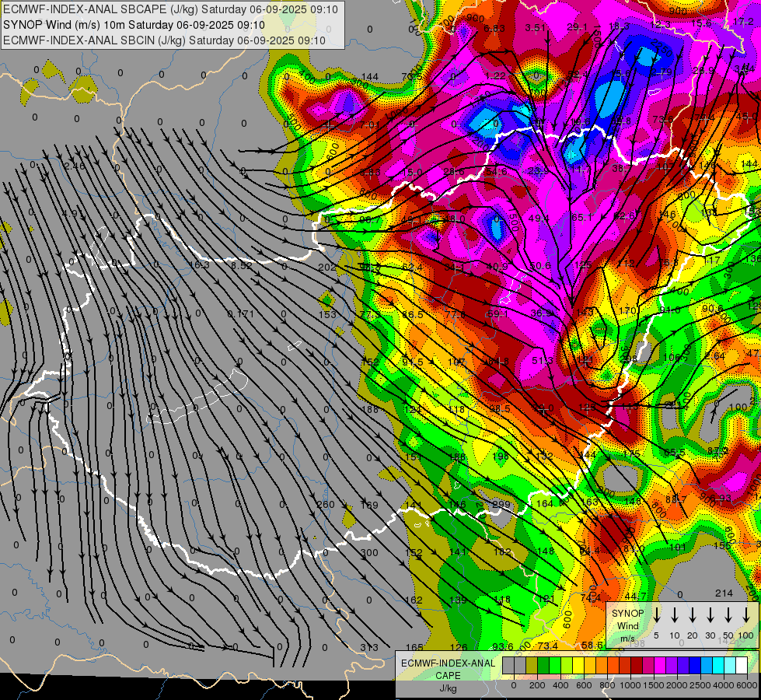The image size is (761, 700).
Task: Click the '260' value on the map
Action: 326,504
